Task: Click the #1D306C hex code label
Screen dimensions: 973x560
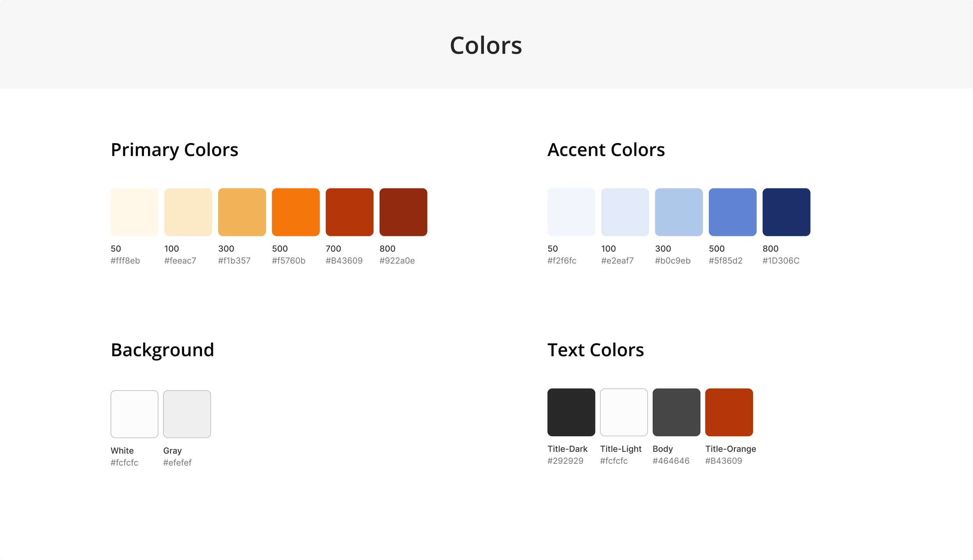Action: (780, 261)
